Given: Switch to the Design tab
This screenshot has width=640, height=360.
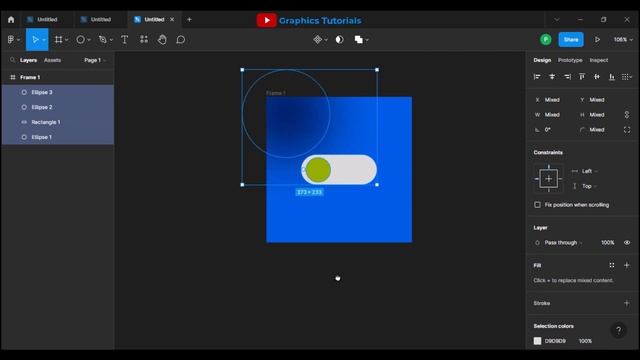Looking at the screenshot, I should tap(542, 60).
